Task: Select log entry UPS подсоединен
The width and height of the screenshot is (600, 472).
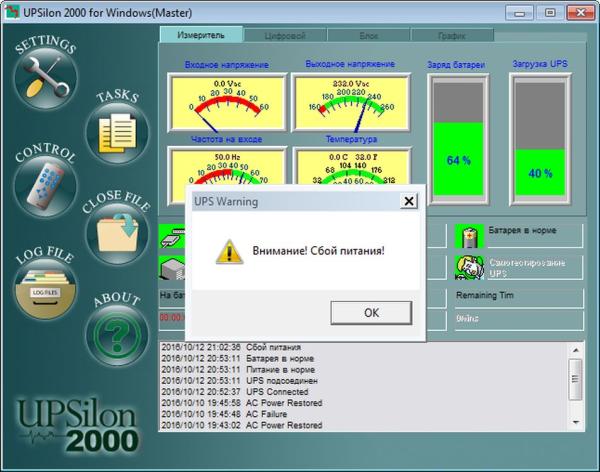Action: point(240,381)
